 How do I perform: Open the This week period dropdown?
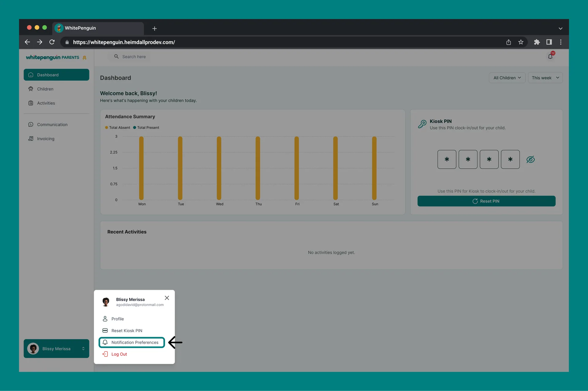[545, 78]
